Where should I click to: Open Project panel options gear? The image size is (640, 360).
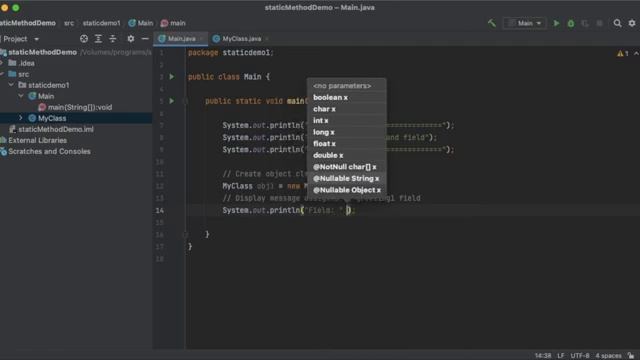point(131,39)
